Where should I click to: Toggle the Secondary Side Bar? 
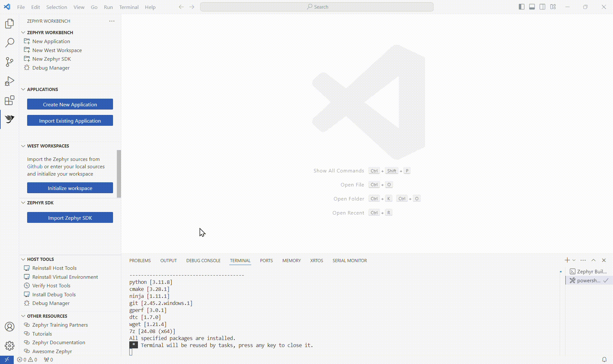(x=542, y=7)
